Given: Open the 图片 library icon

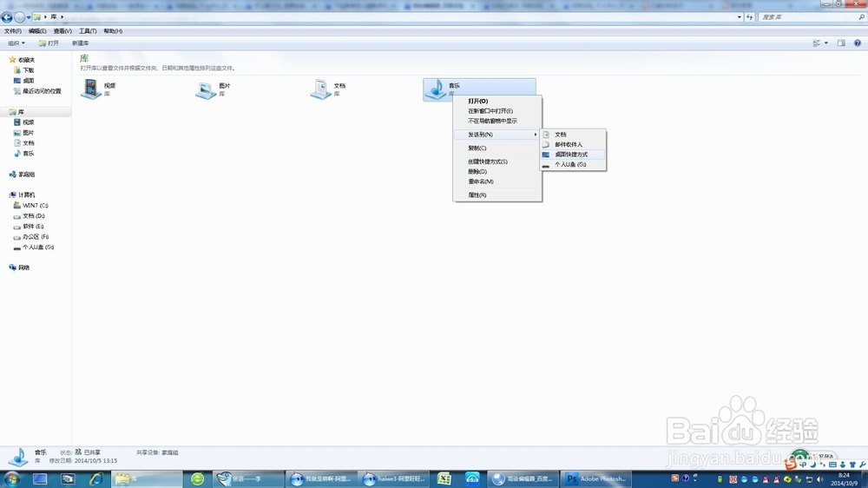Looking at the screenshot, I should [x=206, y=89].
